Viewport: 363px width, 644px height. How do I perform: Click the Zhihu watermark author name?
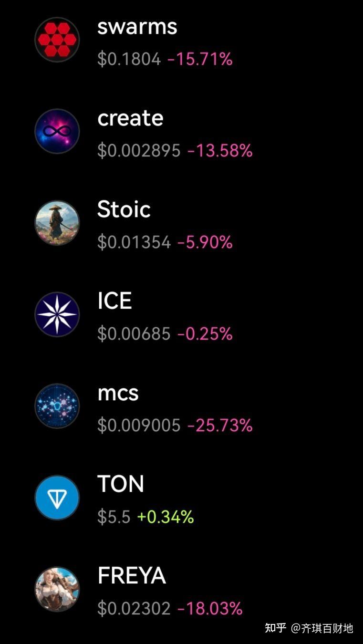[x=322, y=628]
